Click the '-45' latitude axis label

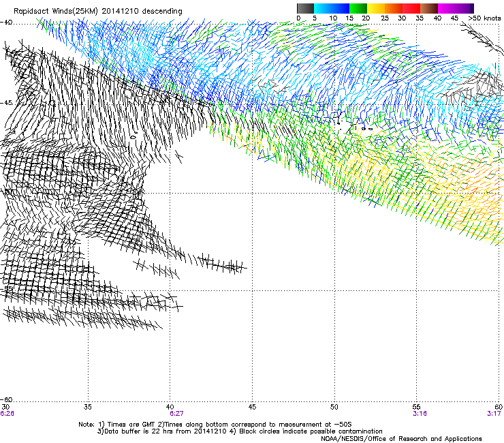pyautogui.click(x=6, y=103)
